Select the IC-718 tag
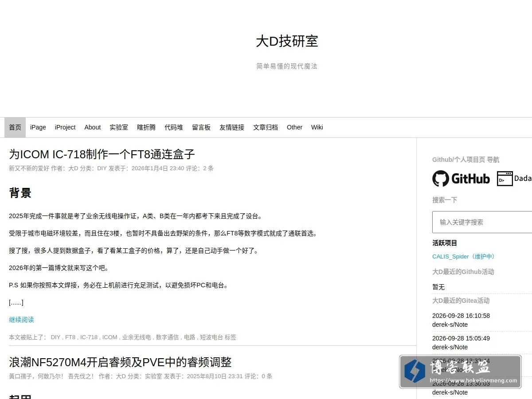Screen dimensions: 532x399 point(89,337)
